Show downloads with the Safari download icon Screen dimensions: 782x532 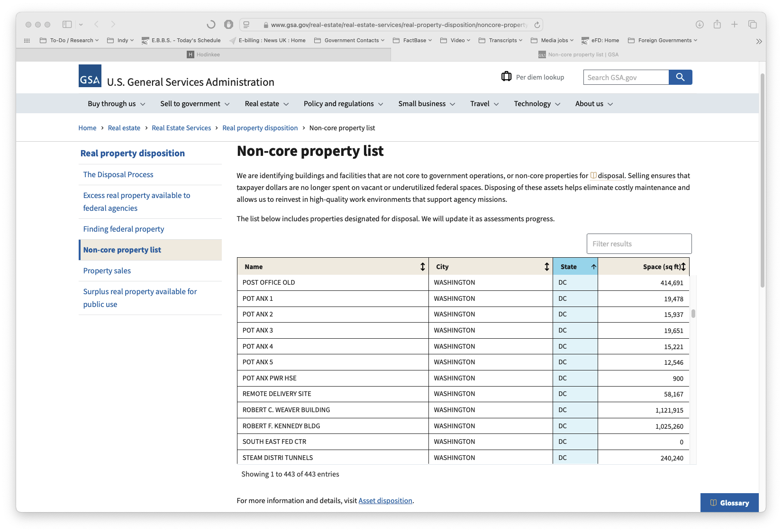pyautogui.click(x=700, y=24)
